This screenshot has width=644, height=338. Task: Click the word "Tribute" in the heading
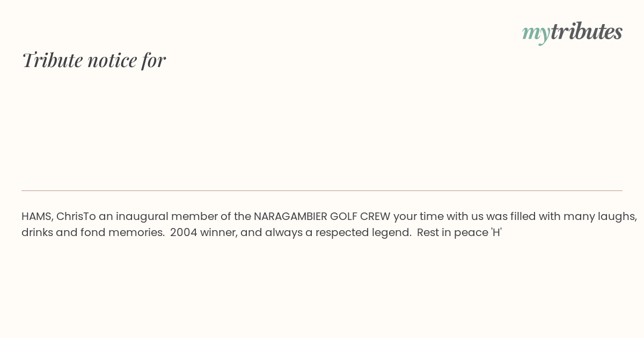[x=53, y=60]
